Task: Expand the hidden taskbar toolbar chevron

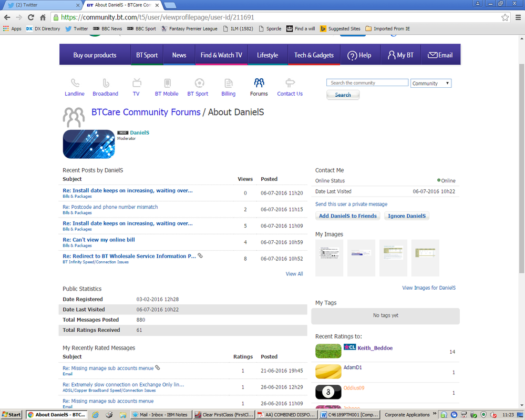Action: [x=435, y=414]
